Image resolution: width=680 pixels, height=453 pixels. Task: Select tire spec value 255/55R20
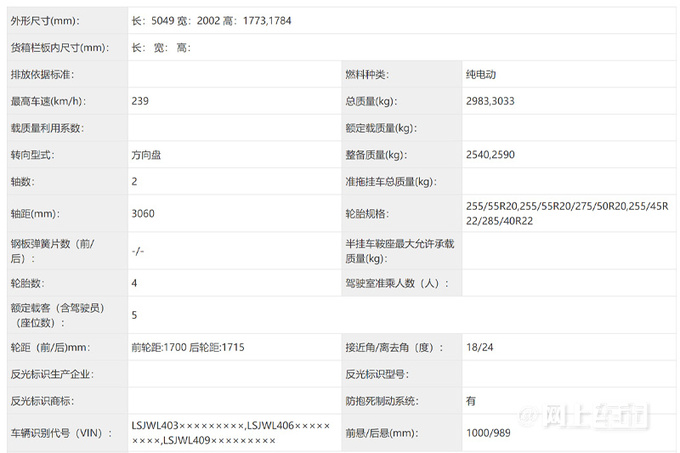click(x=567, y=214)
